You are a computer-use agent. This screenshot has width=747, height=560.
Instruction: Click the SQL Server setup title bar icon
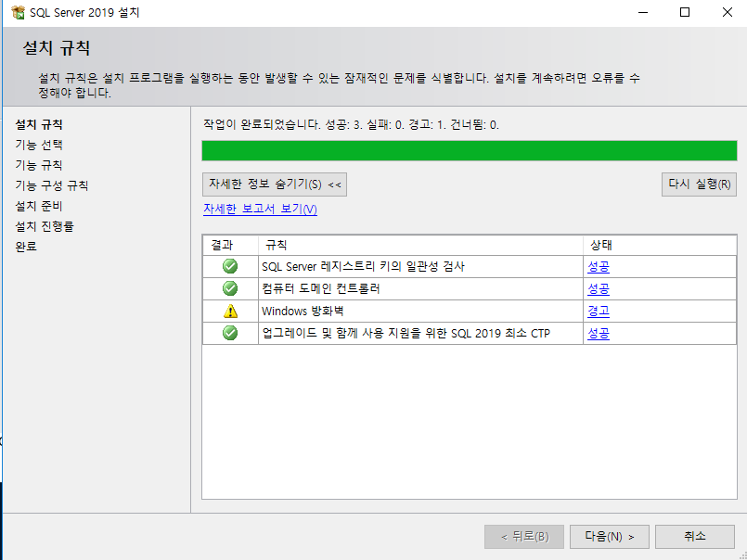[19, 12]
